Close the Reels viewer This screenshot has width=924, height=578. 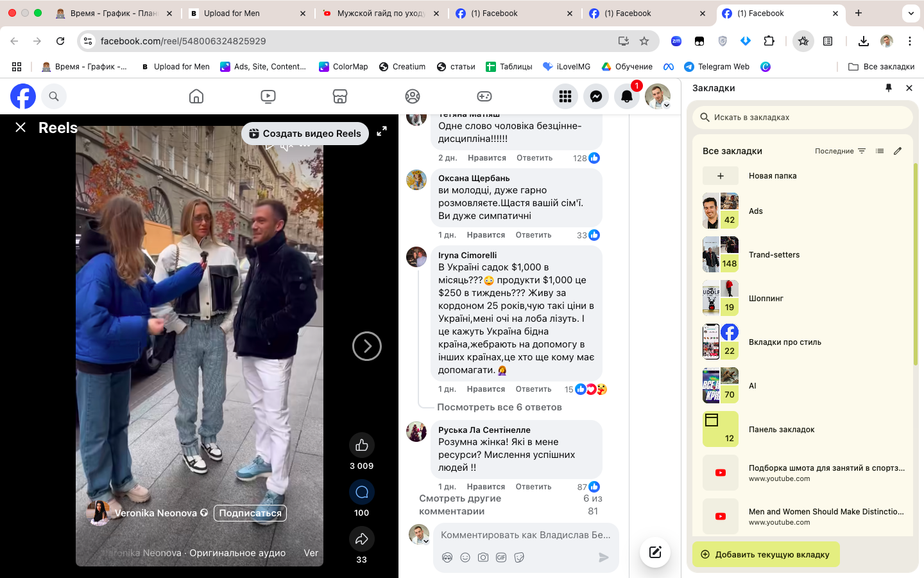(x=21, y=127)
